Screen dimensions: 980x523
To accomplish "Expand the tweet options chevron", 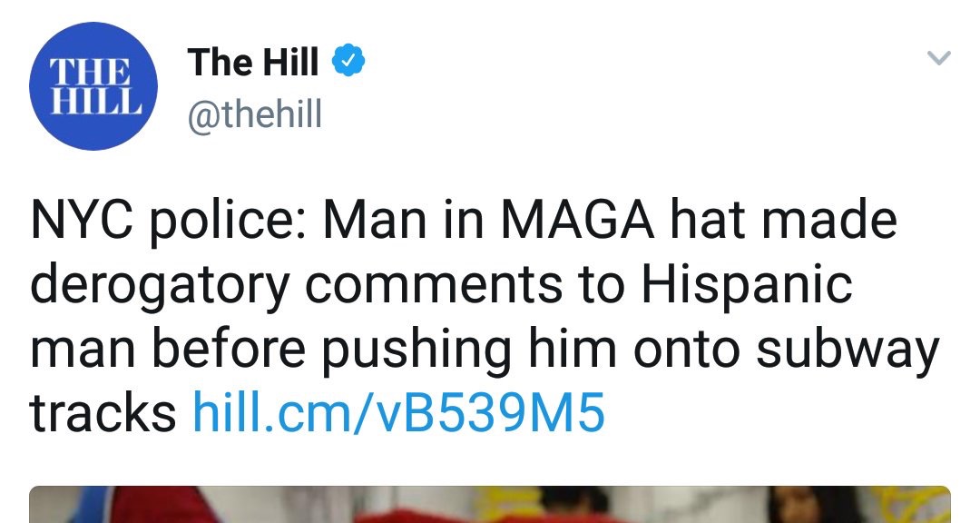I will coord(939,59).
